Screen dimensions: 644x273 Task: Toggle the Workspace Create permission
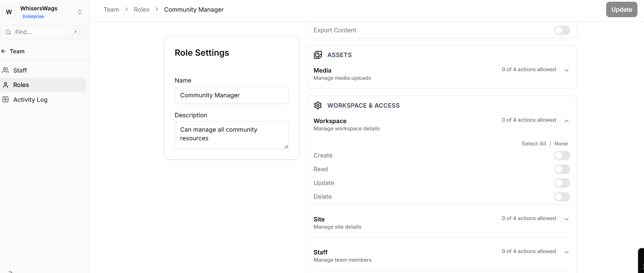pyautogui.click(x=562, y=155)
